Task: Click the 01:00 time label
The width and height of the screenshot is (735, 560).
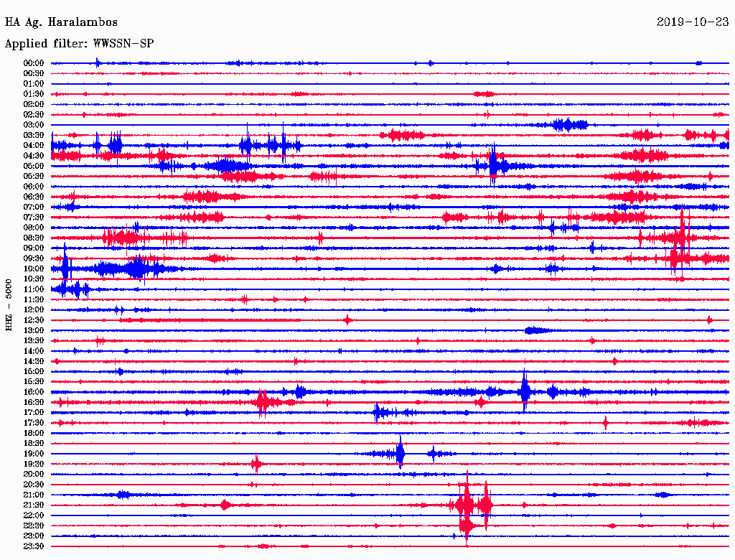Action: coord(34,83)
